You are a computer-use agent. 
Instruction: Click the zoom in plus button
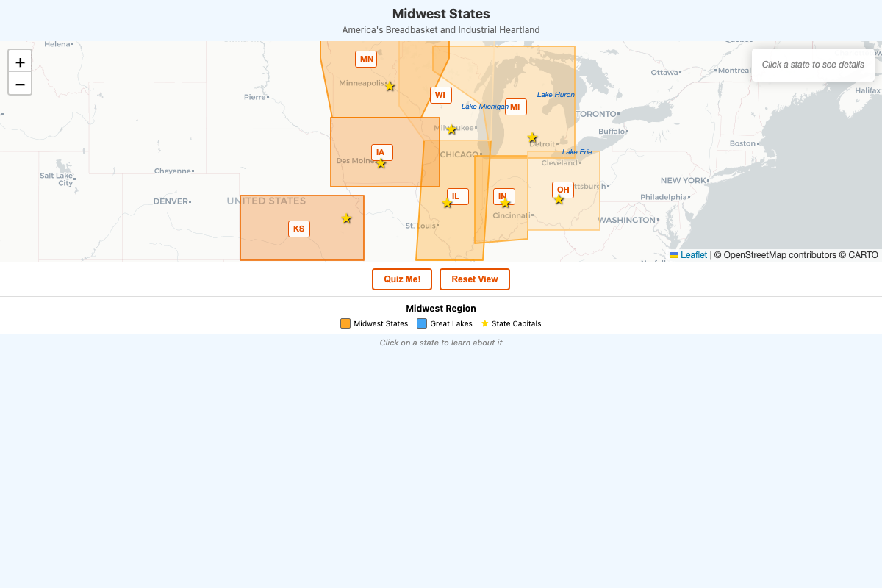[20, 62]
